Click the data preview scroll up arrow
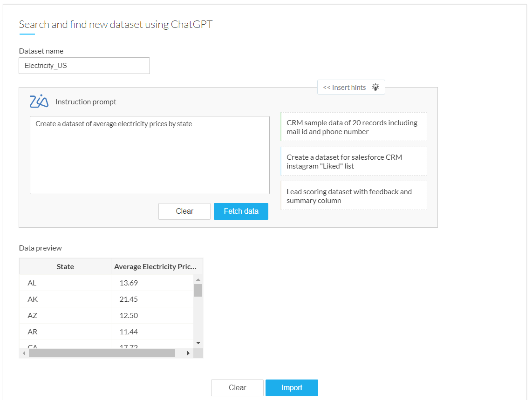Viewport: 532px width, 400px height. tap(198, 279)
